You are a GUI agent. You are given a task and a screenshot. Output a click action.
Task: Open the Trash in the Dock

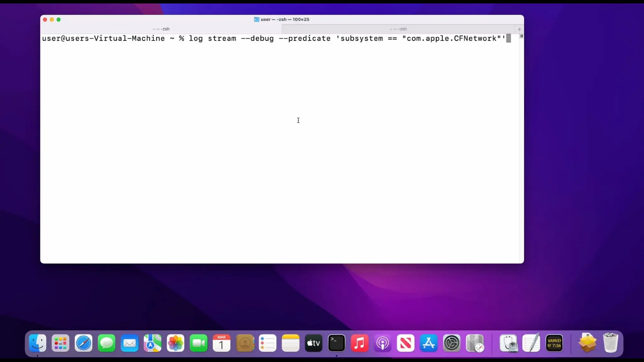[610, 343]
